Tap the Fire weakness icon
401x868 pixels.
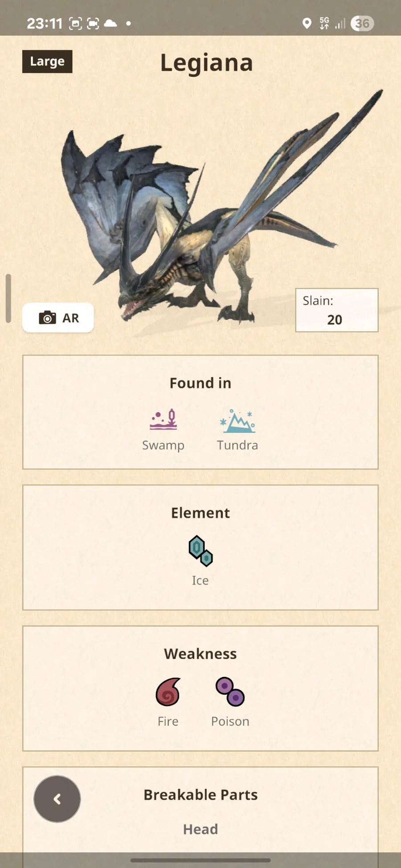click(x=168, y=692)
